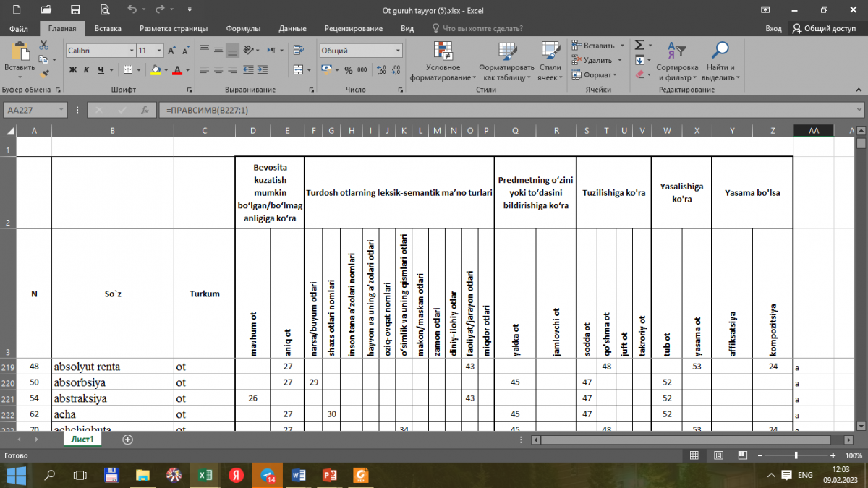Click the Cut scissors icon
Screen dimensions: 868x488
(x=43, y=46)
